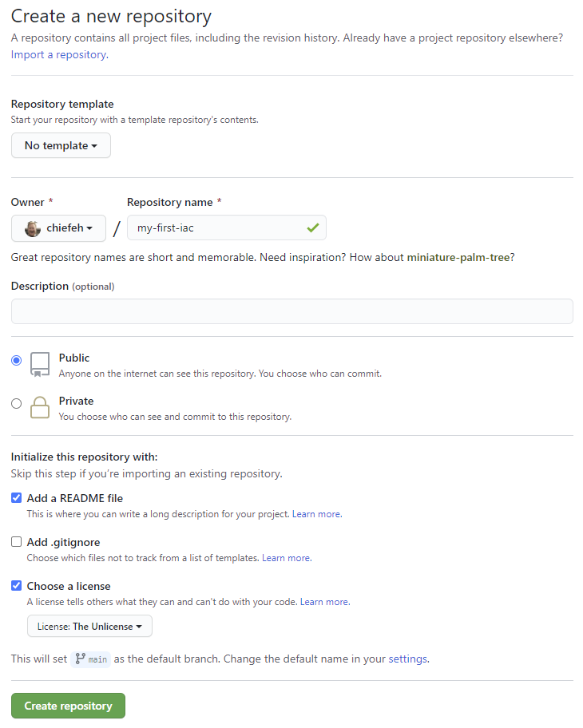This screenshot has width=583, height=728.
Task: Open the License: The Unlicense dropdown
Action: (x=89, y=627)
